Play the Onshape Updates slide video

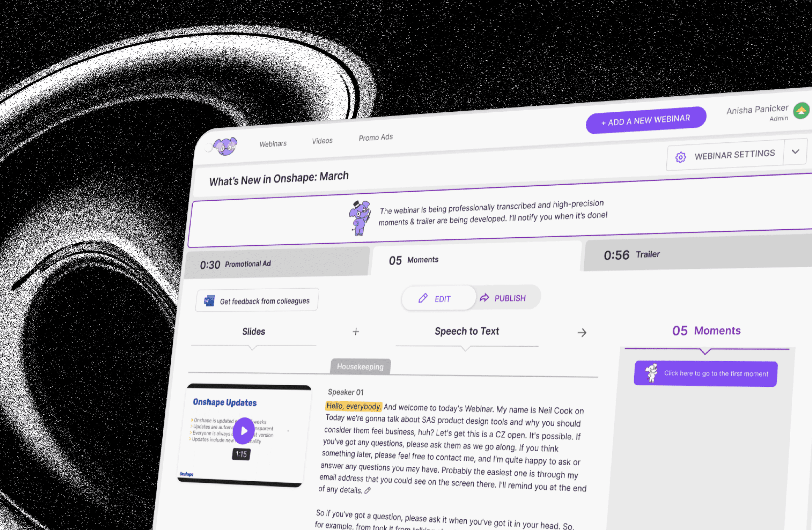[244, 431]
